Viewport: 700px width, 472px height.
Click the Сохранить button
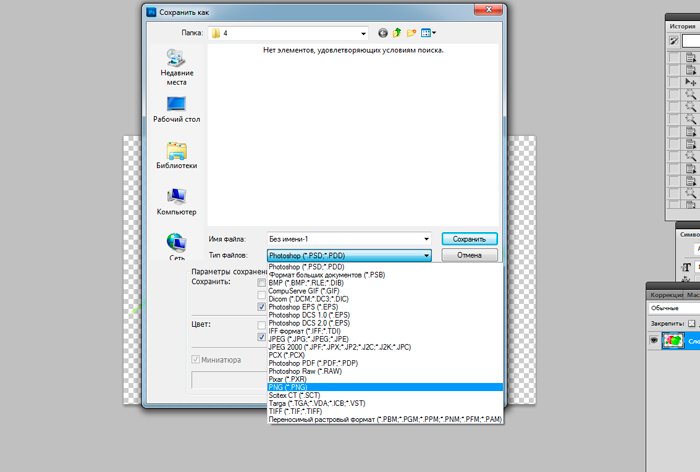point(469,239)
